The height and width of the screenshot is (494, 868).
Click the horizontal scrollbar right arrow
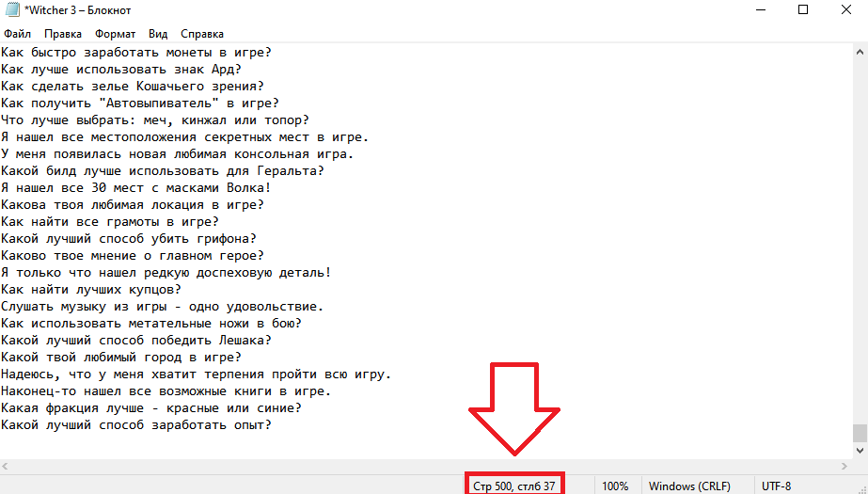pyautogui.click(x=844, y=467)
